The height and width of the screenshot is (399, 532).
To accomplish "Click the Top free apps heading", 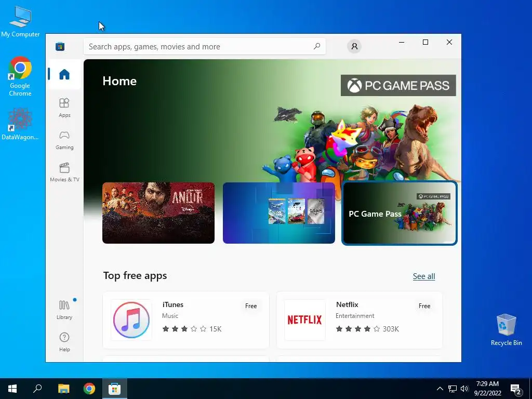I will click(135, 275).
